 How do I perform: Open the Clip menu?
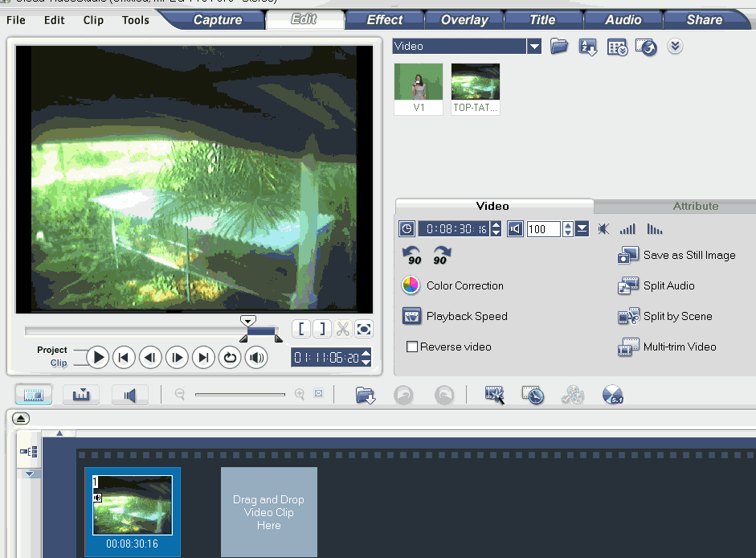[x=93, y=20]
